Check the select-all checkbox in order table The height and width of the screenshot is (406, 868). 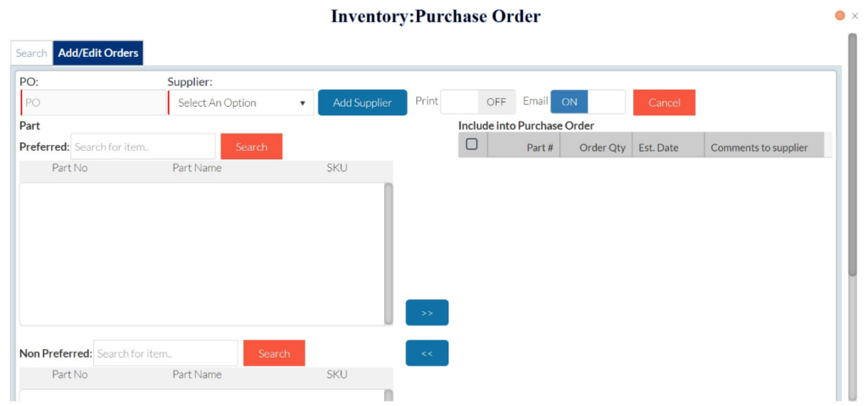(472, 145)
